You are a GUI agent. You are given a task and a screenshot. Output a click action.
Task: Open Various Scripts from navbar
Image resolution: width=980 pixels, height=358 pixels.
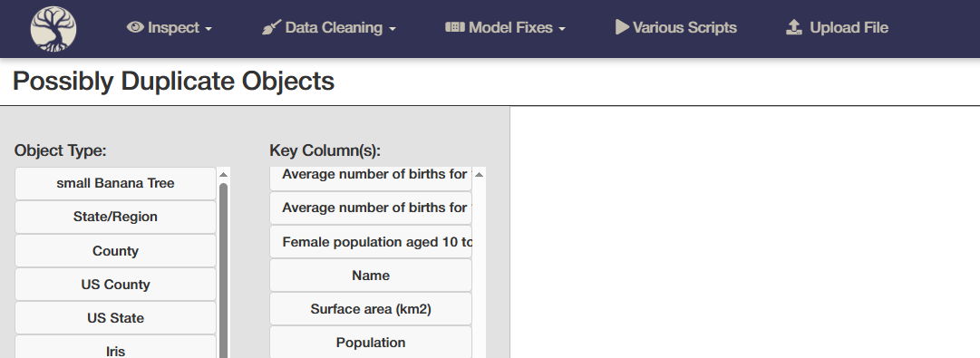[675, 27]
